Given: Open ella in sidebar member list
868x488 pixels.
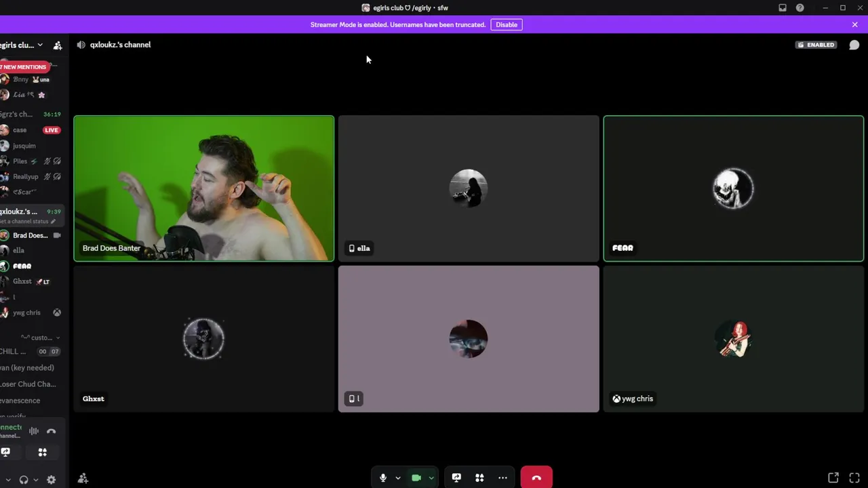Looking at the screenshot, I should click(x=31, y=250).
